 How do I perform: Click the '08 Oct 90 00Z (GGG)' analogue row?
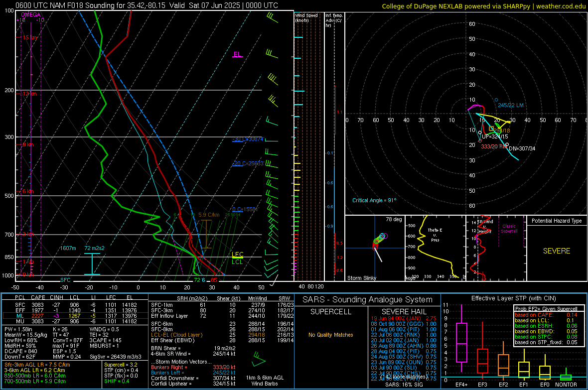[x=404, y=324]
